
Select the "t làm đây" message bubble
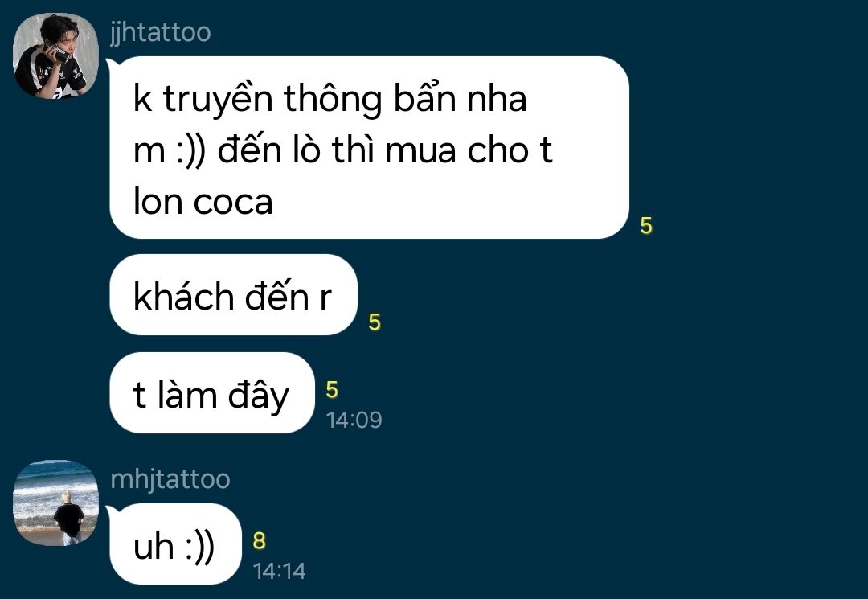point(212,393)
